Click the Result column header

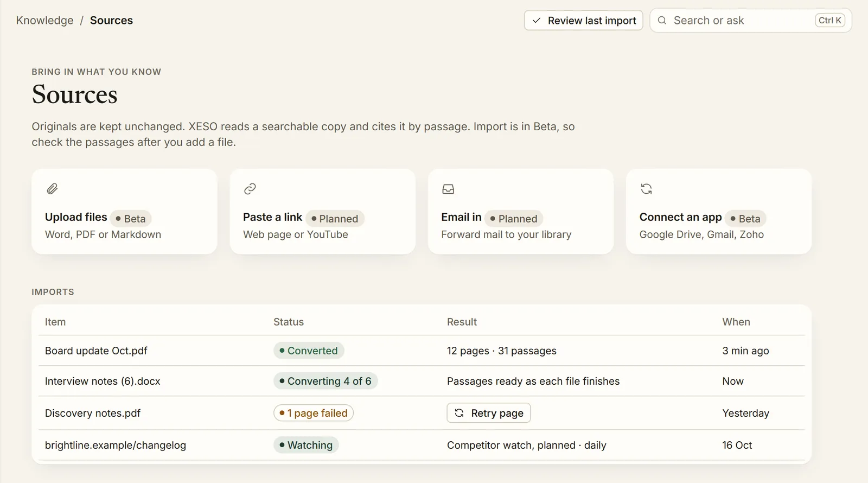pos(462,322)
